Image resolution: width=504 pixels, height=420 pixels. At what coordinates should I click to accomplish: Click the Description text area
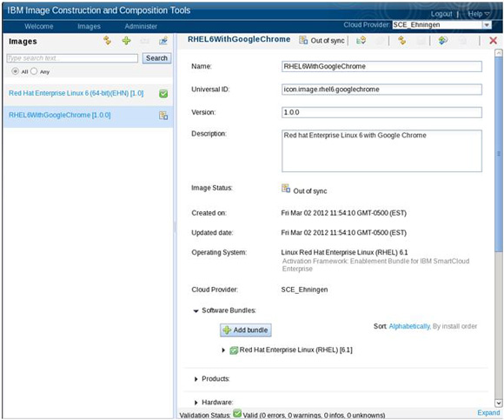tap(381, 150)
